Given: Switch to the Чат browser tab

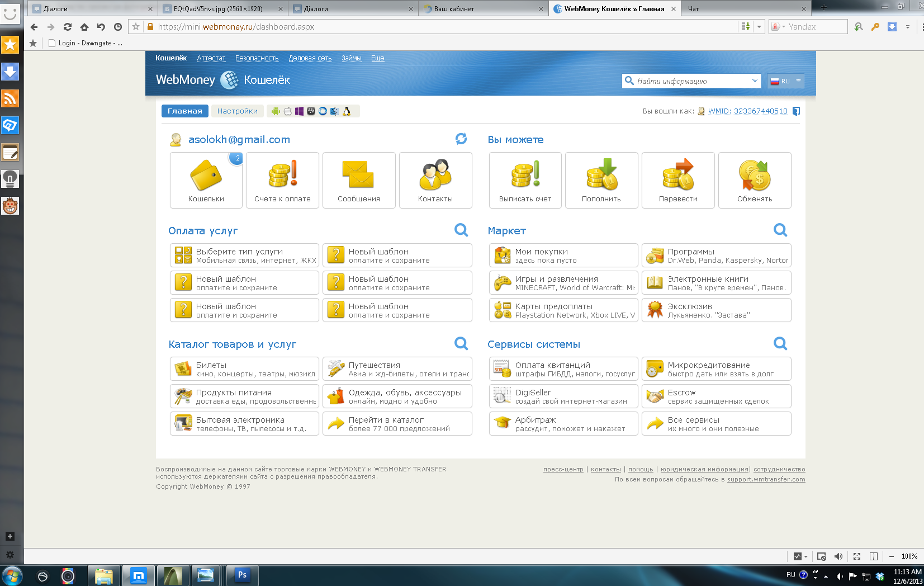Looking at the screenshot, I should pos(746,8).
